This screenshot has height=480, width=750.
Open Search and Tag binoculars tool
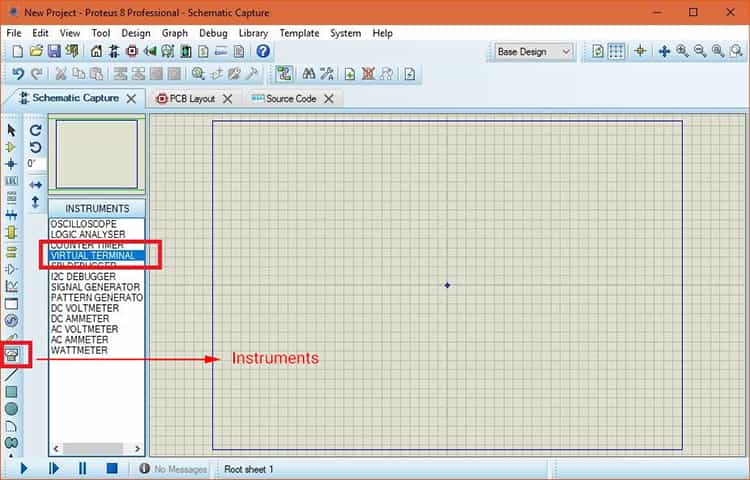tap(309, 74)
